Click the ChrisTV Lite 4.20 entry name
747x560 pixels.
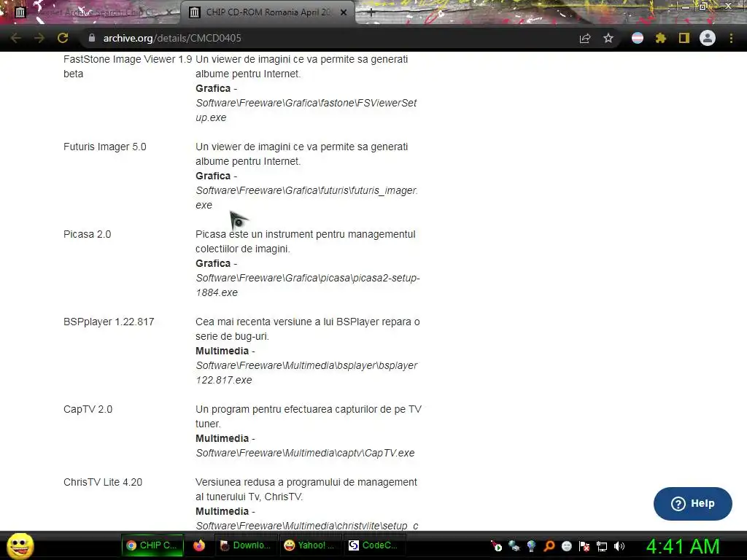coord(103,483)
